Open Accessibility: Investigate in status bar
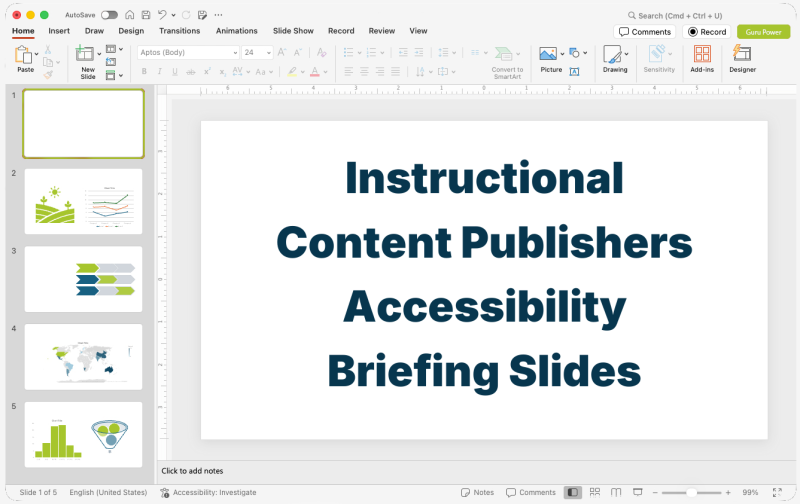The height and width of the screenshot is (504, 800). [x=208, y=492]
